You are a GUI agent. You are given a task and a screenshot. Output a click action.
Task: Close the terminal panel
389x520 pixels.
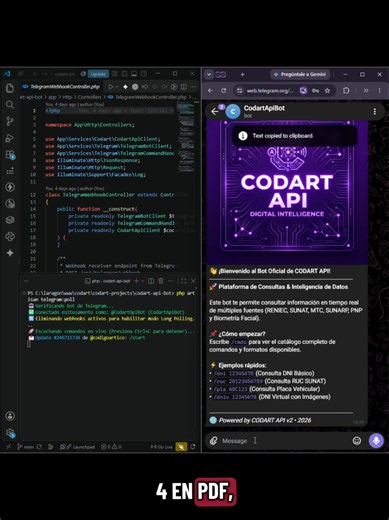click(x=193, y=281)
